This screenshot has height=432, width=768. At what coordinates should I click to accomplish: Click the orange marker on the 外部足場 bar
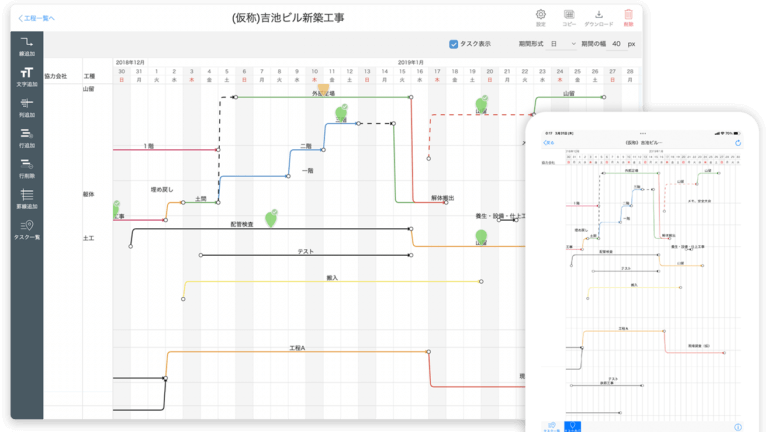click(323, 90)
